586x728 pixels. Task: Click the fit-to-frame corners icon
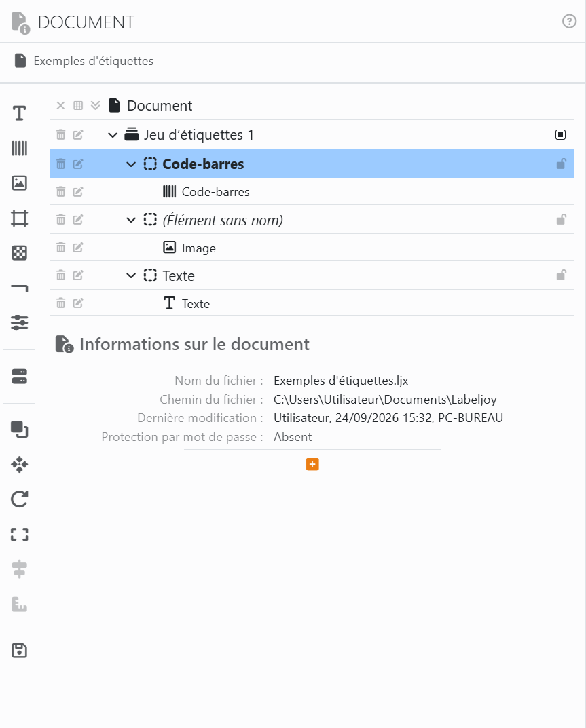[19, 535]
